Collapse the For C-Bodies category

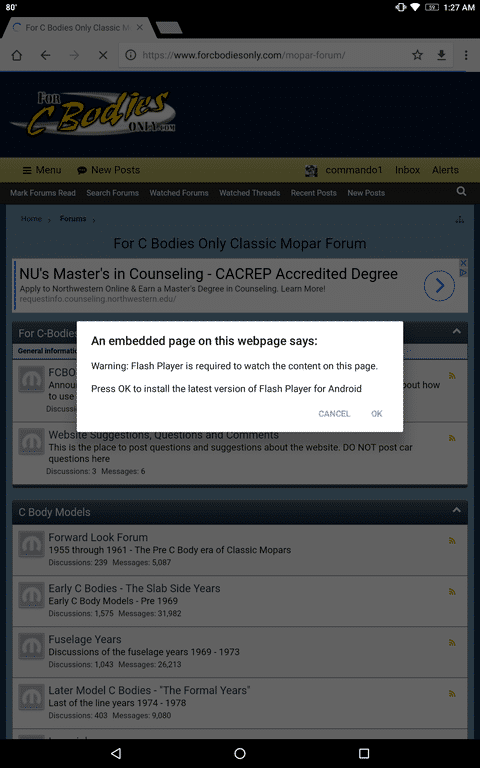click(456, 332)
